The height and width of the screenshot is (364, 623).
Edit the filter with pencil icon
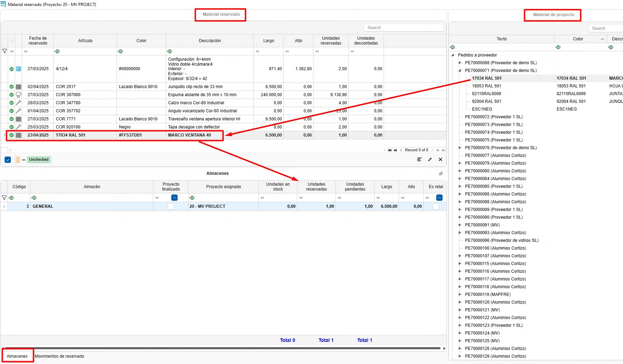pos(430,159)
